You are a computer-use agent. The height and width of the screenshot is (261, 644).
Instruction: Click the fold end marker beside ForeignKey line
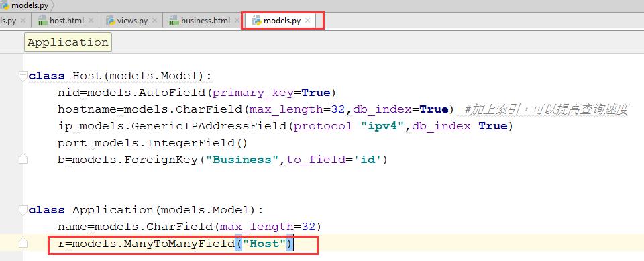pos(23,160)
